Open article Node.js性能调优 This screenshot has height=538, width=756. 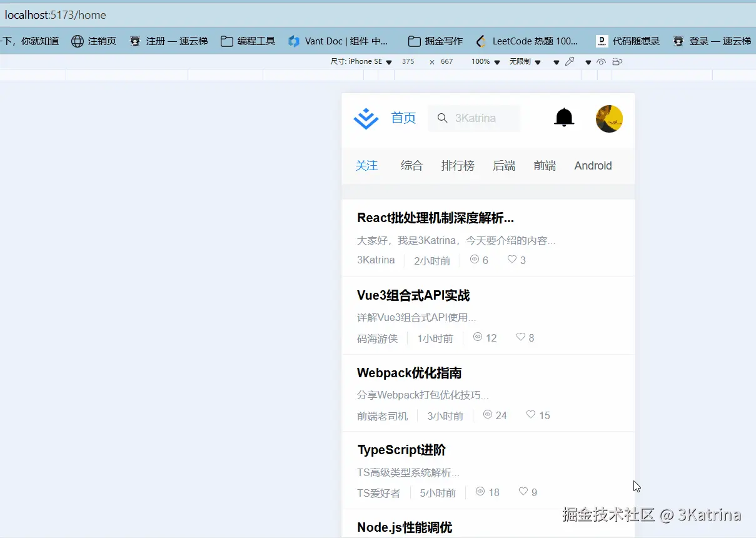[404, 527]
